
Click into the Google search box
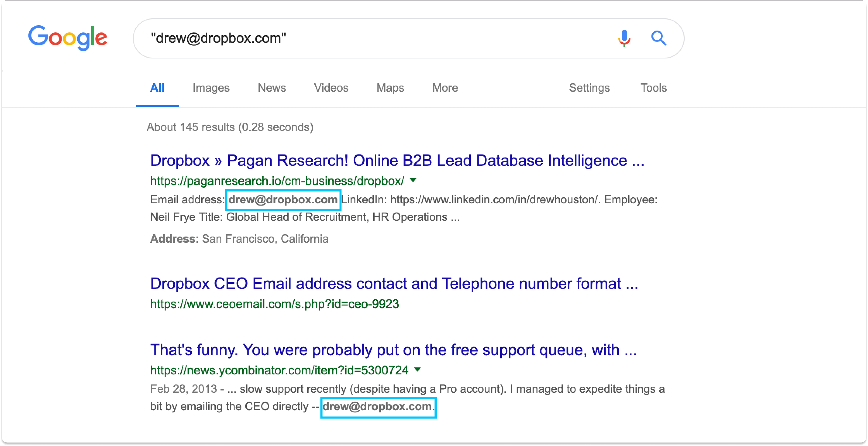[371, 38]
